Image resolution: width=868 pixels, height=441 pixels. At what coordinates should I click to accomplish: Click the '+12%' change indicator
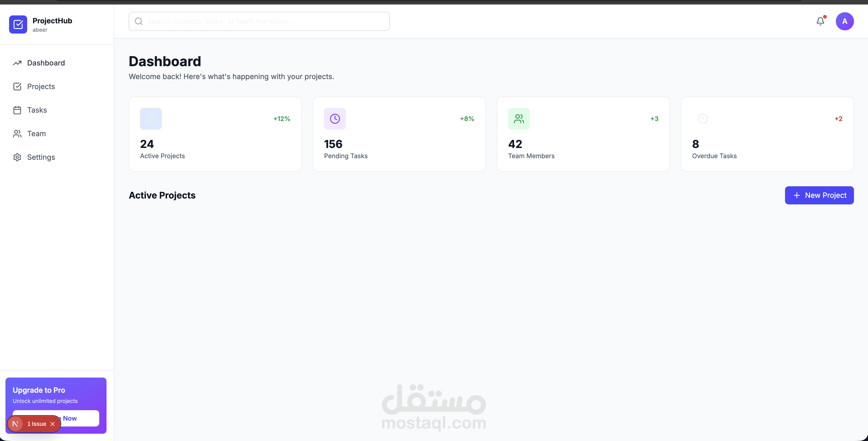point(282,119)
